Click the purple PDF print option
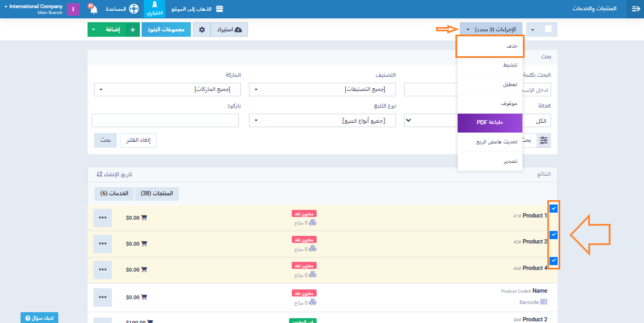Screen dimensions: 644x323 tap(489, 123)
